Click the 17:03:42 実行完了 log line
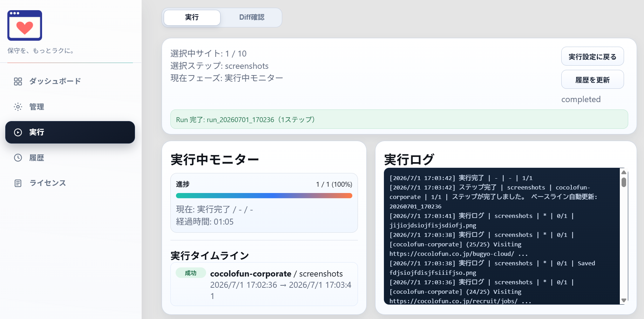The image size is (644, 319). pos(461,178)
